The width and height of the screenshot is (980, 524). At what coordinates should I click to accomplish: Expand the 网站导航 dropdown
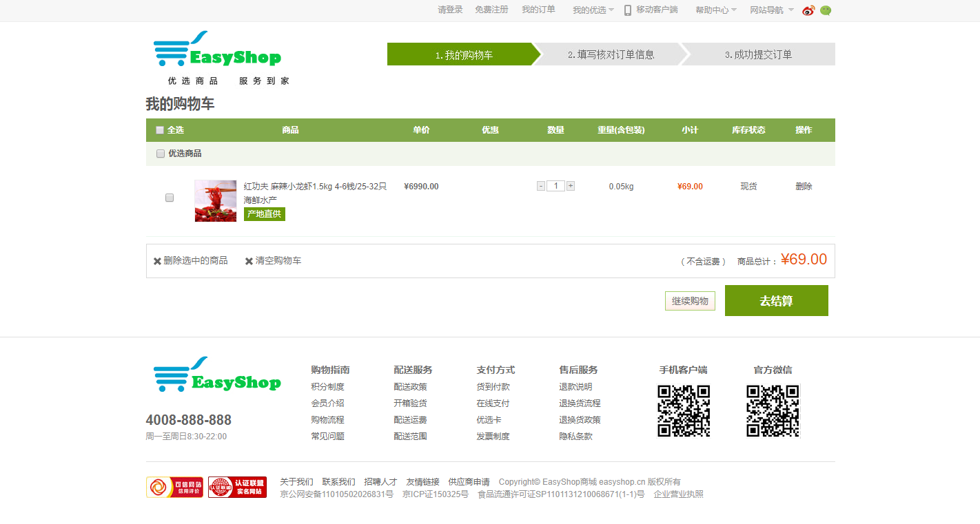(772, 10)
